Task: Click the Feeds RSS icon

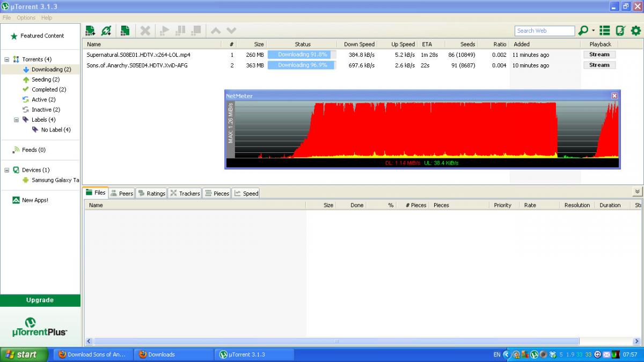Action: tap(17, 150)
